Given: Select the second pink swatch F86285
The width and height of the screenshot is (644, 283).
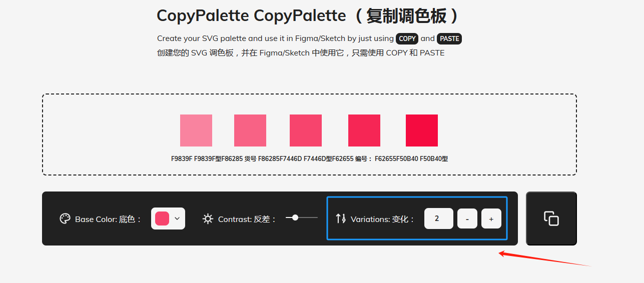Looking at the screenshot, I should tap(250, 130).
